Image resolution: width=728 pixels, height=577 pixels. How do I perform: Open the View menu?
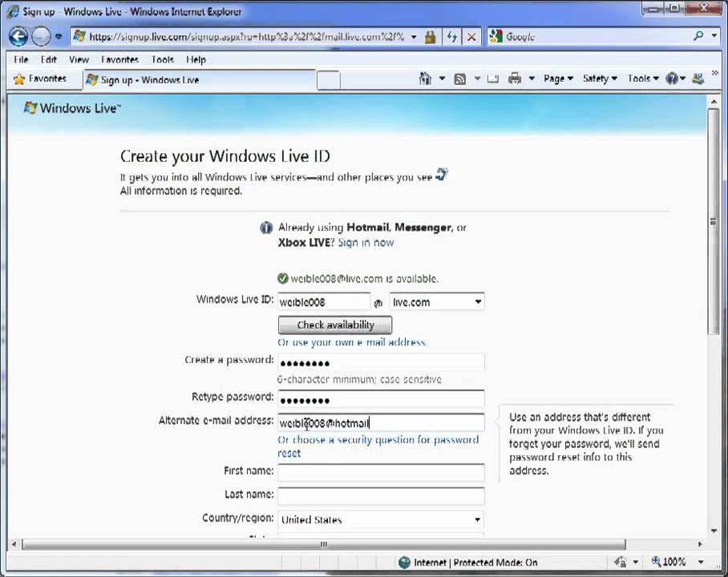(x=79, y=59)
